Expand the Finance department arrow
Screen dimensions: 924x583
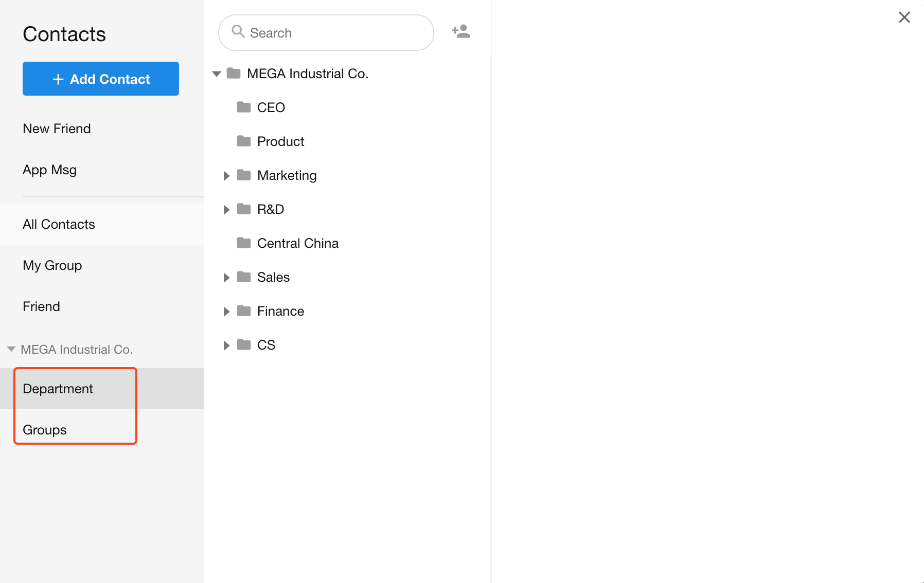(x=226, y=312)
